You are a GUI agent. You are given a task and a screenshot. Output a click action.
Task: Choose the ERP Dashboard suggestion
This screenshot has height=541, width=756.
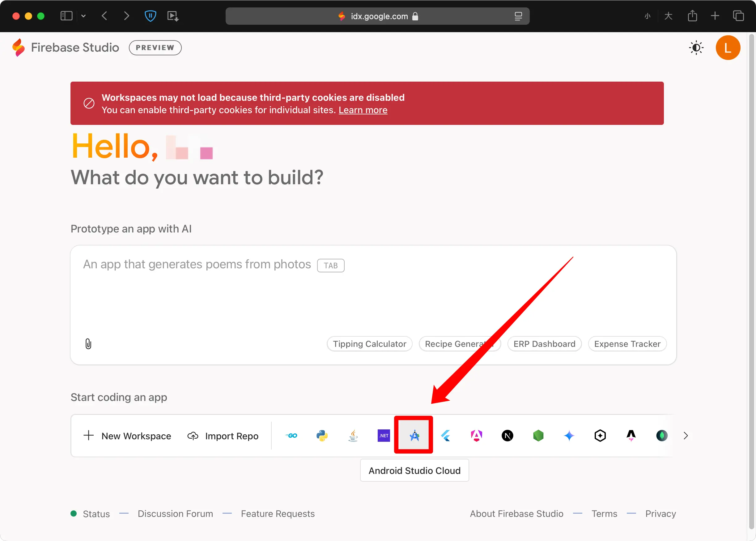(x=545, y=344)
